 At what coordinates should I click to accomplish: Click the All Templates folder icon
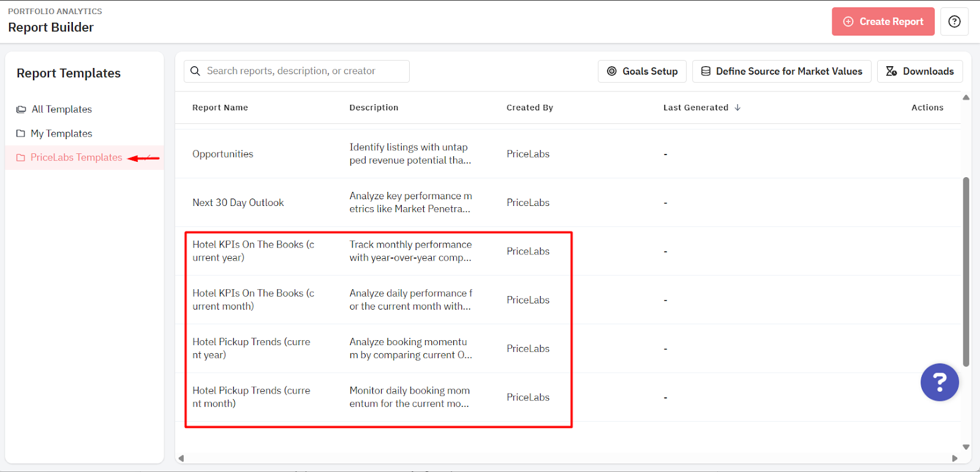pos(21,109)
